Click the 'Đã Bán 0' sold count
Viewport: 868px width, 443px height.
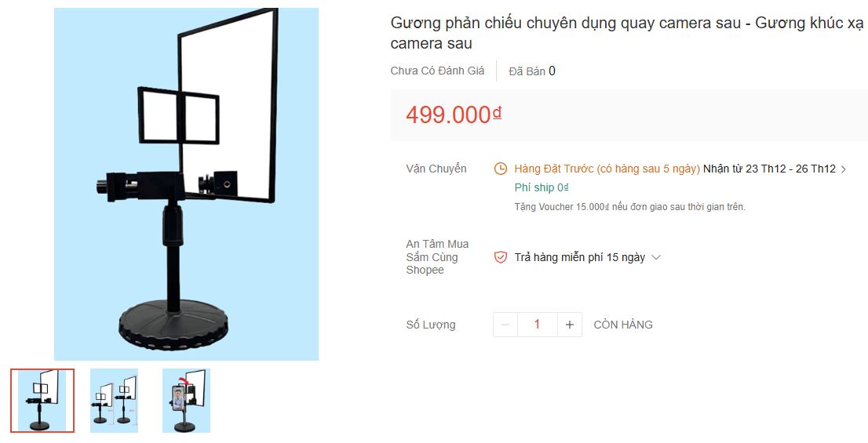[x=532, y=71]
